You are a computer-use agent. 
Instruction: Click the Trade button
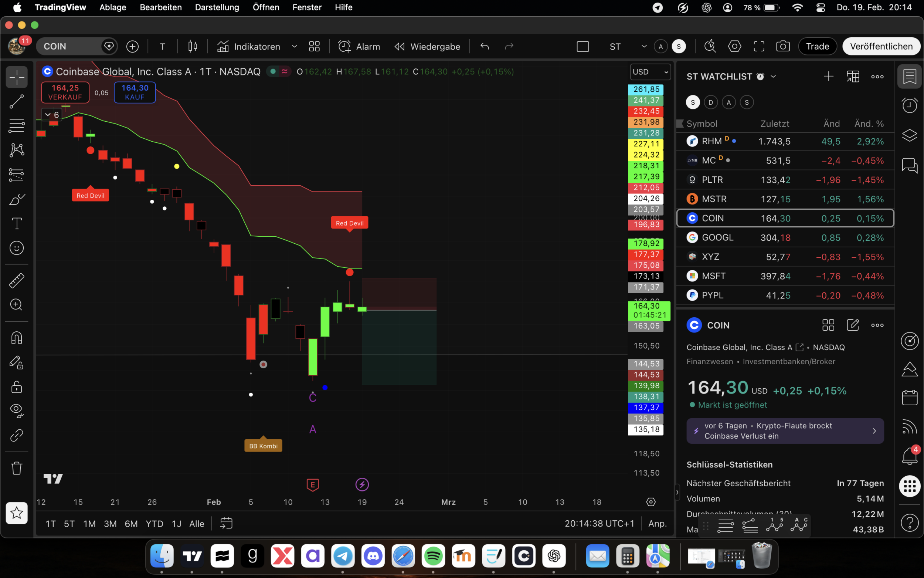tap(817, 46)
